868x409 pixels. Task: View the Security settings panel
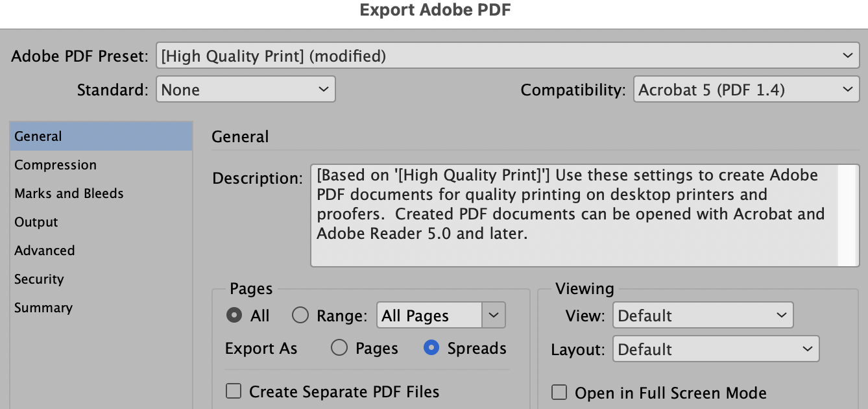click(39, 279)
